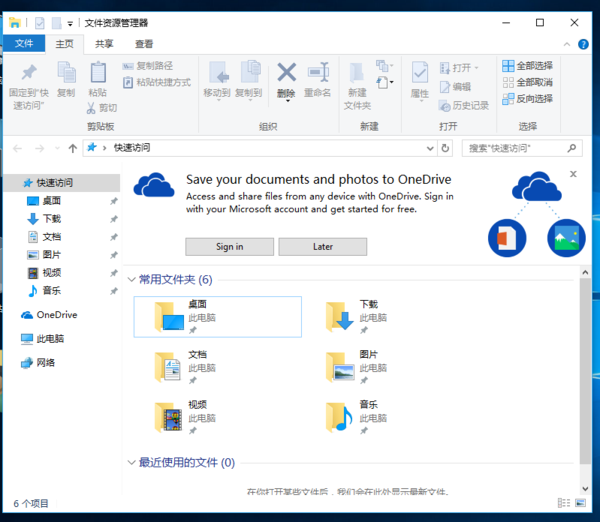Switch to Large icons view in status bar
This screenshot has width=600, height=522.
pos(580,503)
